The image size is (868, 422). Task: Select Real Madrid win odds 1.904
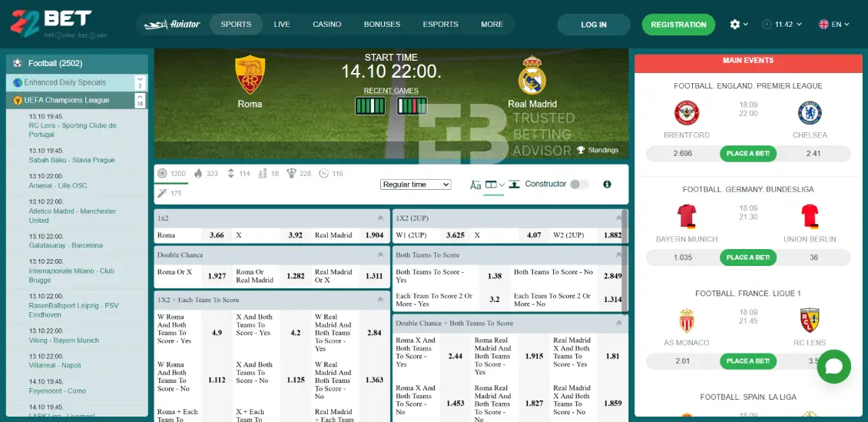point(374,234)
